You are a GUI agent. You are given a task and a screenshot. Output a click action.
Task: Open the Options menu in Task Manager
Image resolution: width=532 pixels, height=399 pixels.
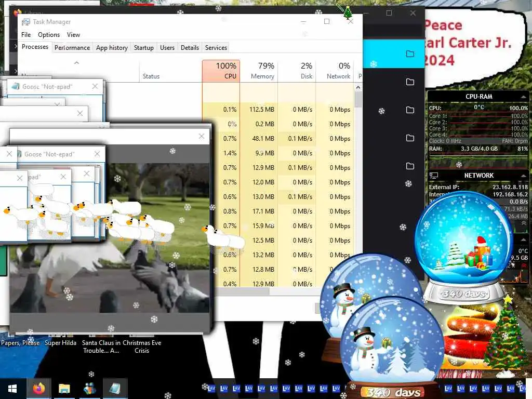point(49,35)
